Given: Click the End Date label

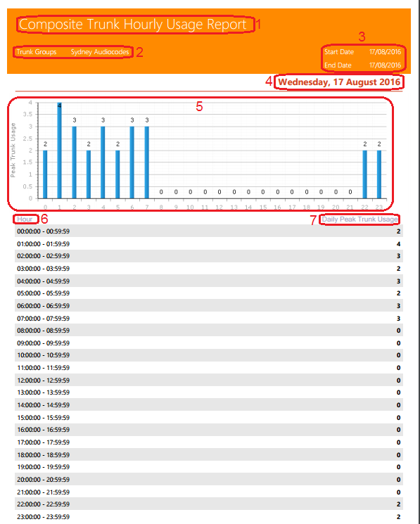Looking at the screenshot, I should pos(338,65).
